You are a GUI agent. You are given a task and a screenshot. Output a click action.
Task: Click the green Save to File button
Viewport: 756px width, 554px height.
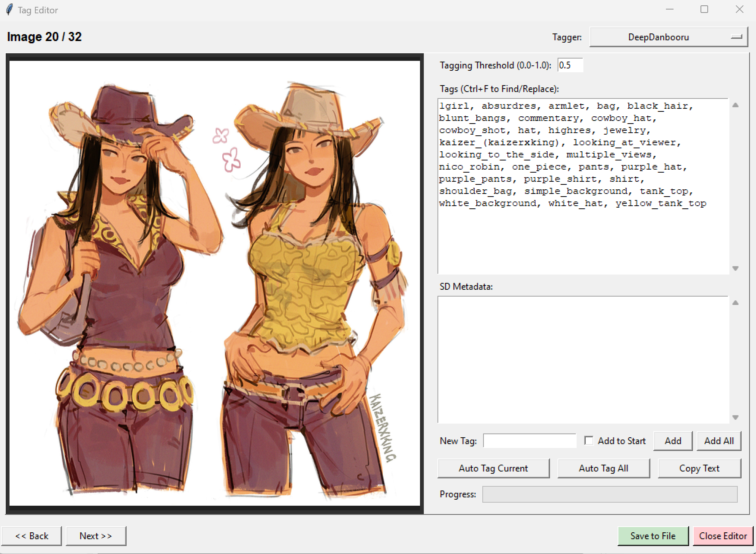tap(653, 536)
